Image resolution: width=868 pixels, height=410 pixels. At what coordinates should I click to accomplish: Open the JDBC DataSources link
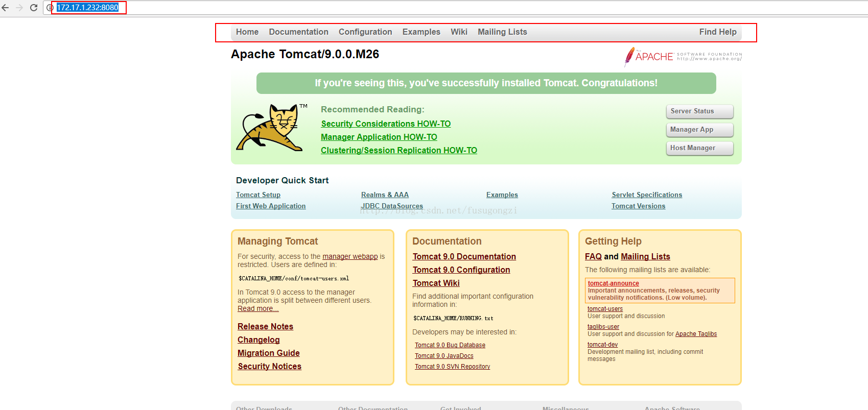pos(392,206)
